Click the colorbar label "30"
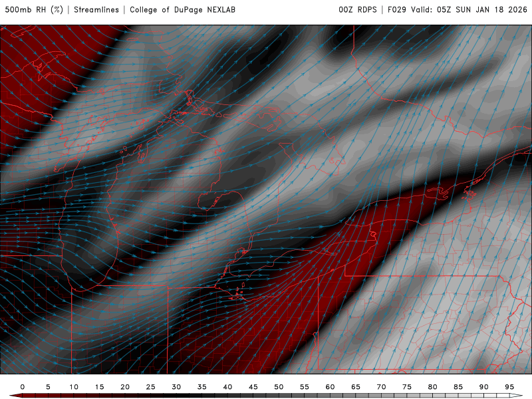Viewport: 532px width, 399px height. coord(176,387)
